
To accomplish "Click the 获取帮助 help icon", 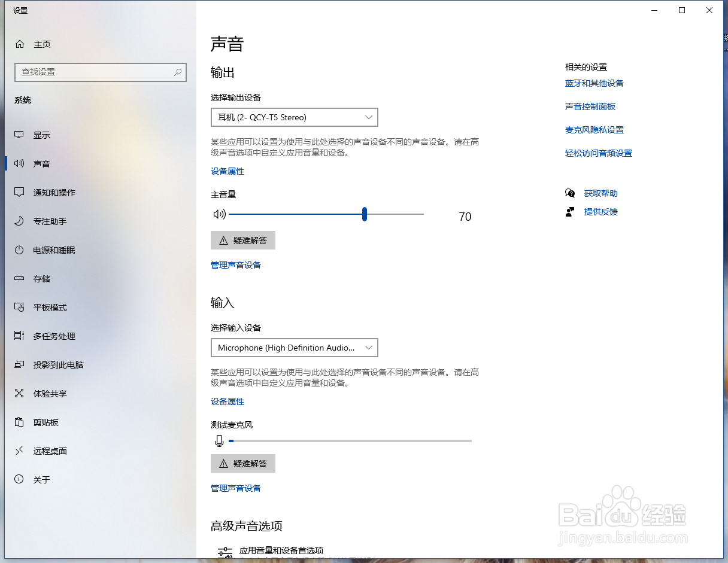I will 570,193.
